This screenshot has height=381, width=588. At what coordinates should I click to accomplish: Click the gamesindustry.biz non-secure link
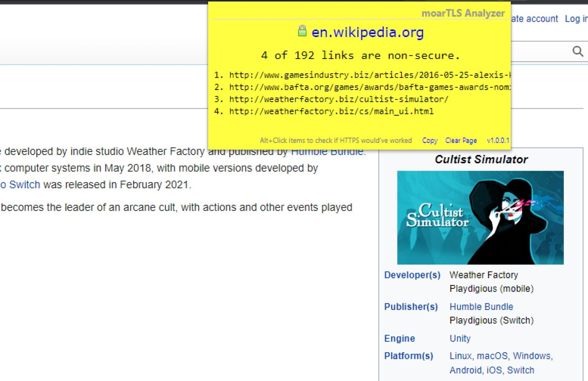[369, 75]
